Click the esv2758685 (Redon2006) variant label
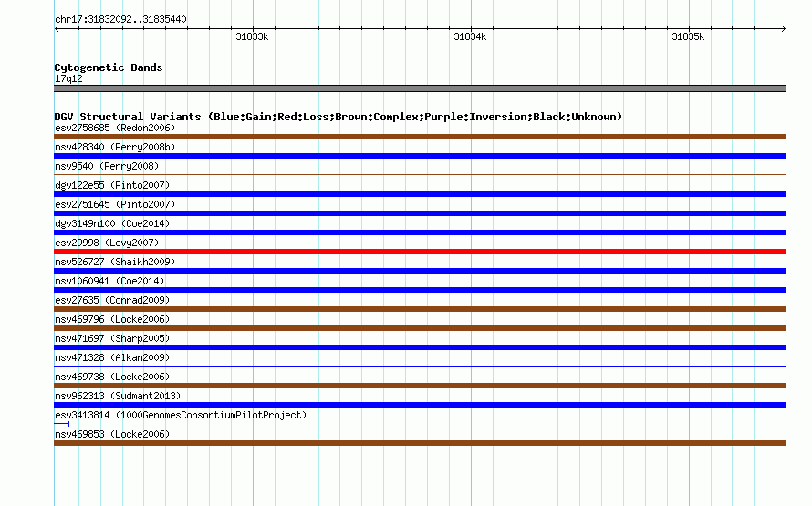The height and width of the screenshot is (506, 812). [115, 128]
